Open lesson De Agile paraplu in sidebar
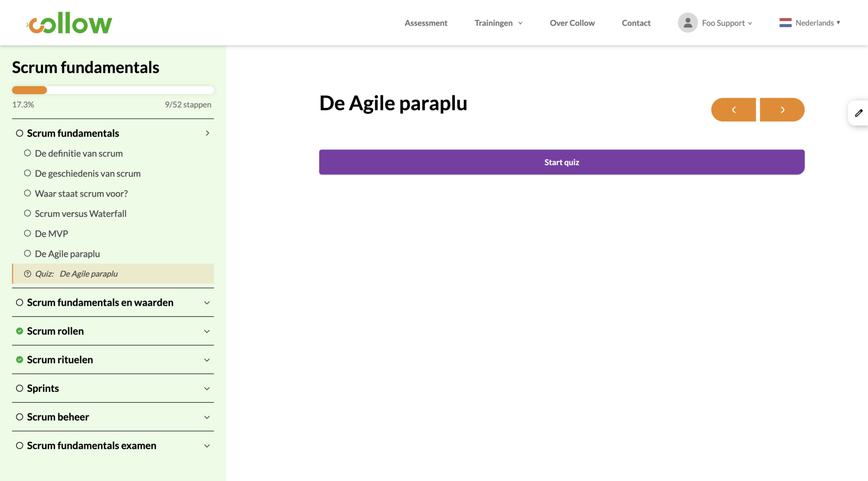The image size is (868, 481). coord(67,254)
